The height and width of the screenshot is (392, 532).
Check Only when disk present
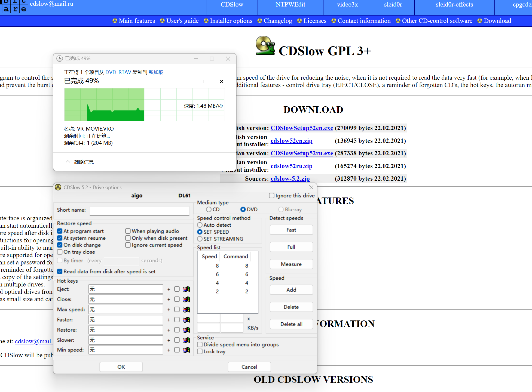(128, 238)
